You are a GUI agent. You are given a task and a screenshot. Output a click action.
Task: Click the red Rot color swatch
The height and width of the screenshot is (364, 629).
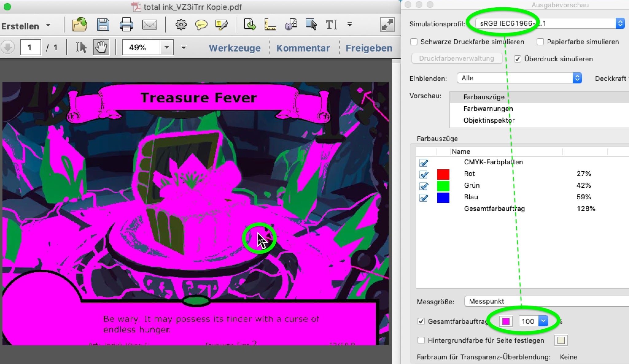tap(443, 174)
